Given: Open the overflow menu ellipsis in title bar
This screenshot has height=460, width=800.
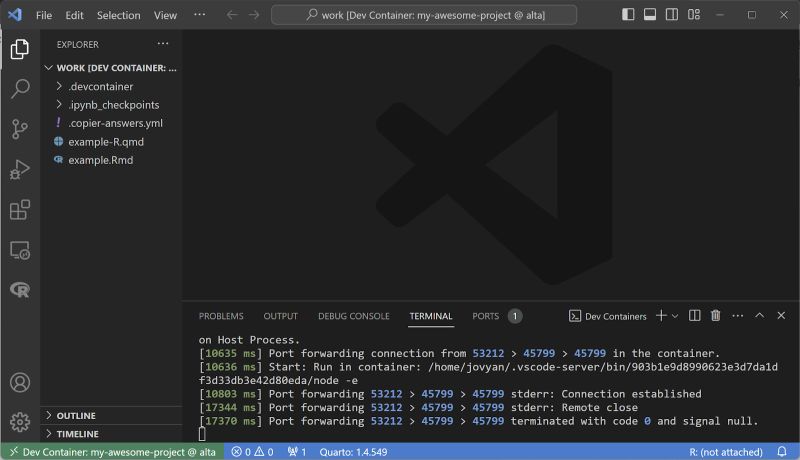Looking at the screenshot, I should (x=199, y=15).
